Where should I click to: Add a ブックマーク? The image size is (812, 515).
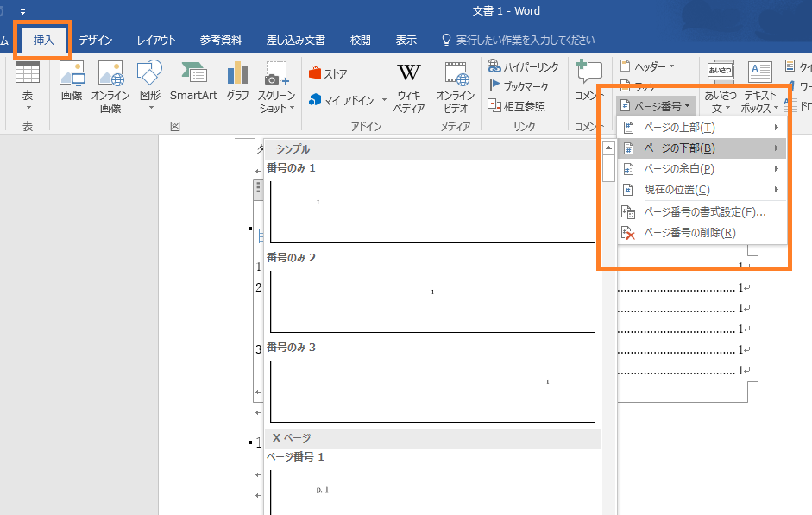point(519,86)
